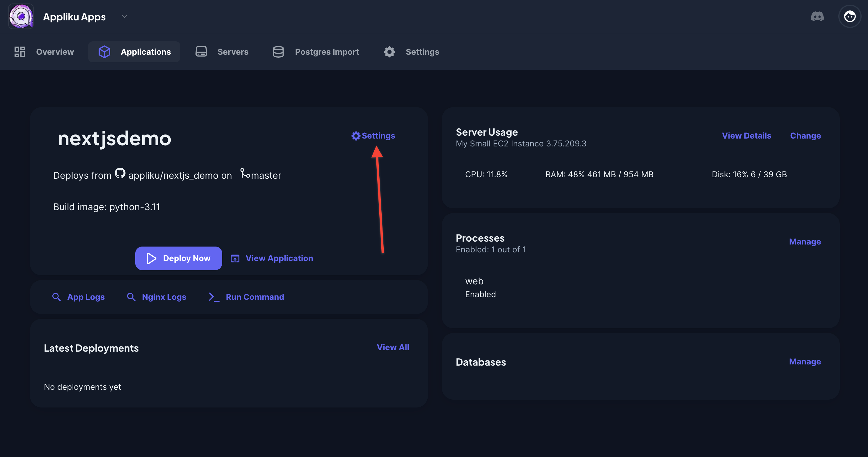Click the magnifier icon next to Nginx Logs

[x=131, y=297]
